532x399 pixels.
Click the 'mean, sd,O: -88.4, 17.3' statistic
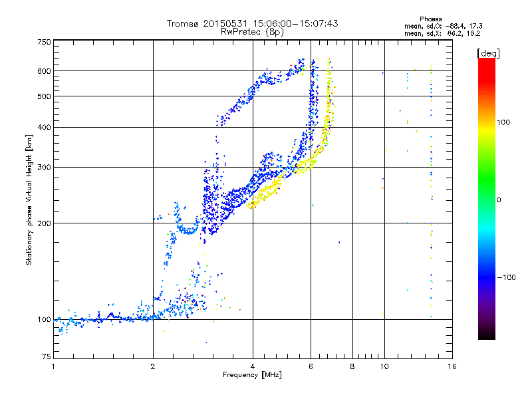click(443, 26)
